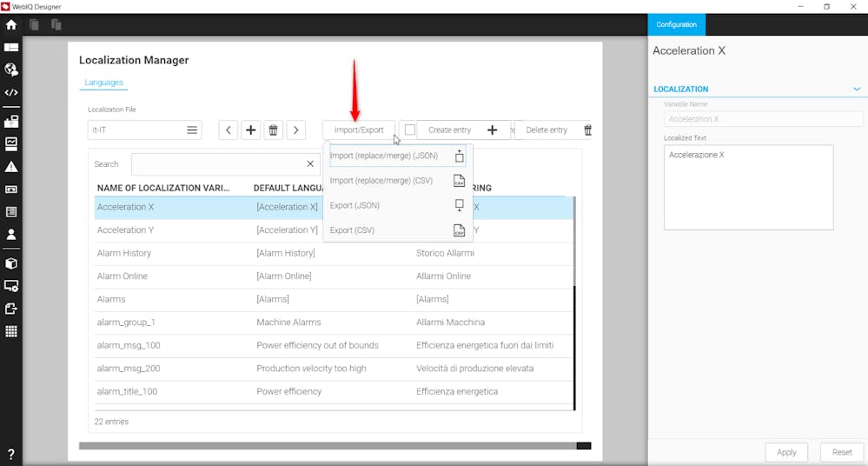Select the Acceleration X row
868x466 pixels.
(x=334, y=207)
